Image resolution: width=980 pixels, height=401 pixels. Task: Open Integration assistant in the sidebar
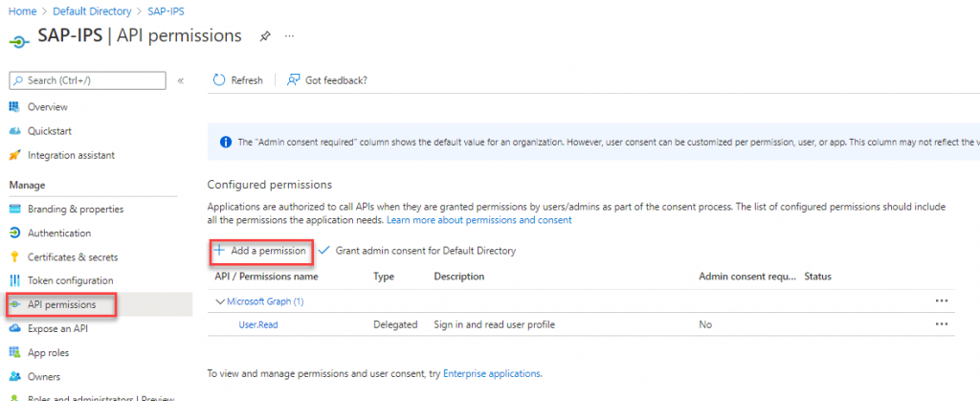tap(71, 155)
